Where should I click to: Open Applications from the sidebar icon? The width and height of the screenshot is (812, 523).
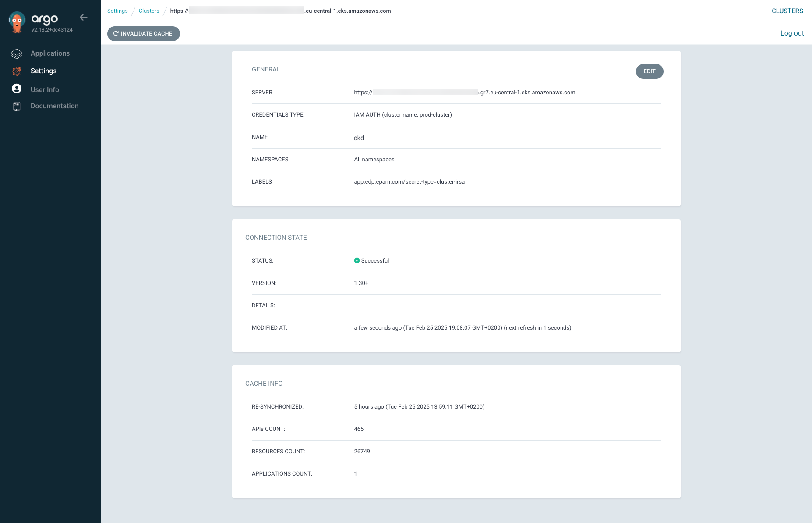pos(17,53)
